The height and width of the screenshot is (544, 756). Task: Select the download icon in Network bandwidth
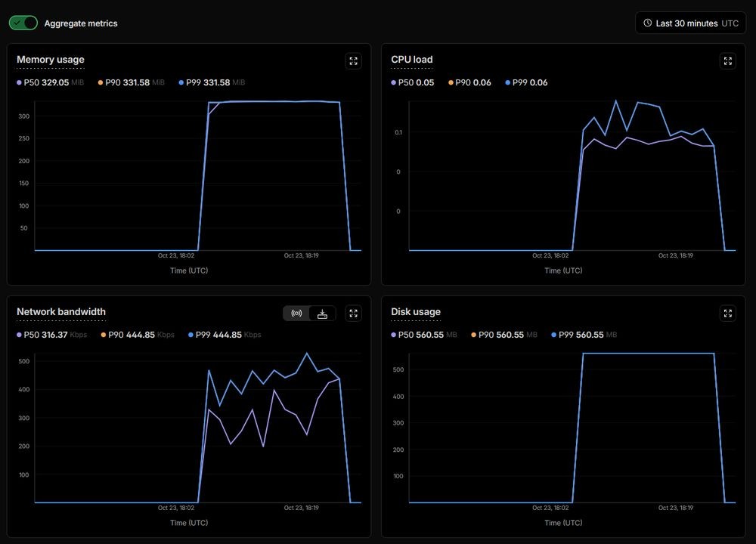click(x=322, y=314)
